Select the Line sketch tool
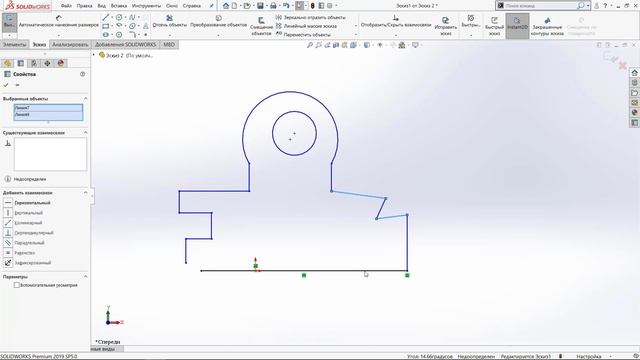This screenshot has height=360, width=640. (105, 17)
